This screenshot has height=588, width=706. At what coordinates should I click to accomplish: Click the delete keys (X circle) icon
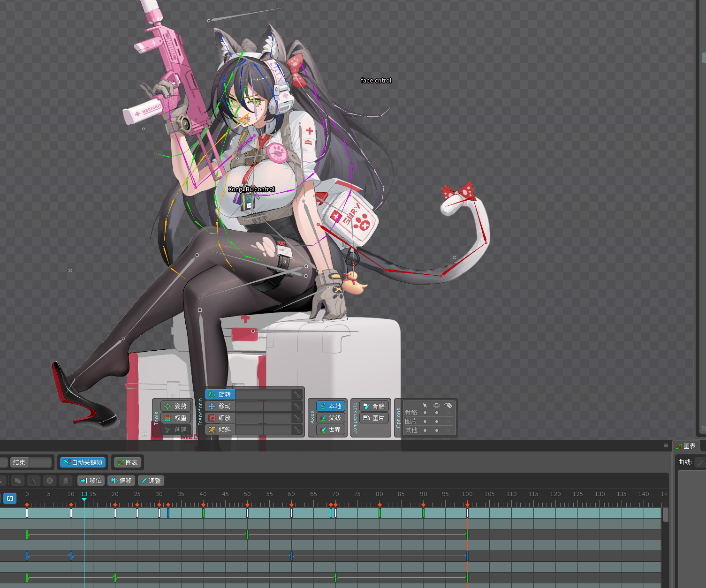[50, 481]
